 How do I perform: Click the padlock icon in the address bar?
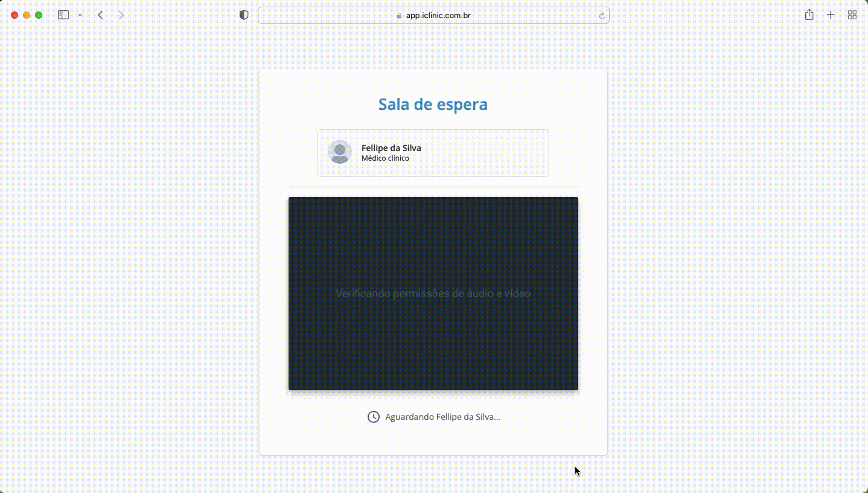click(399, 15)
